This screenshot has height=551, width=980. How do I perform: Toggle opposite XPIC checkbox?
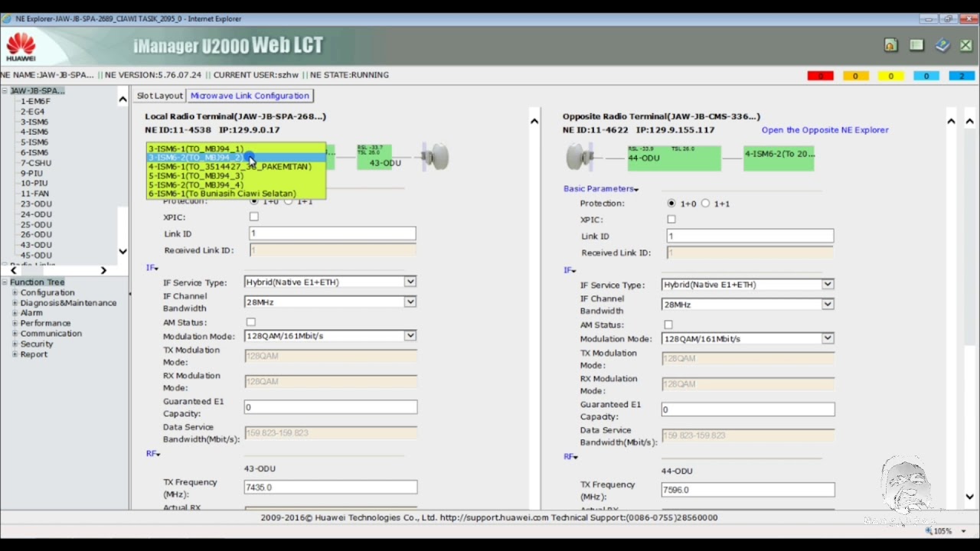pyautogui.click(x=671, y=220)
